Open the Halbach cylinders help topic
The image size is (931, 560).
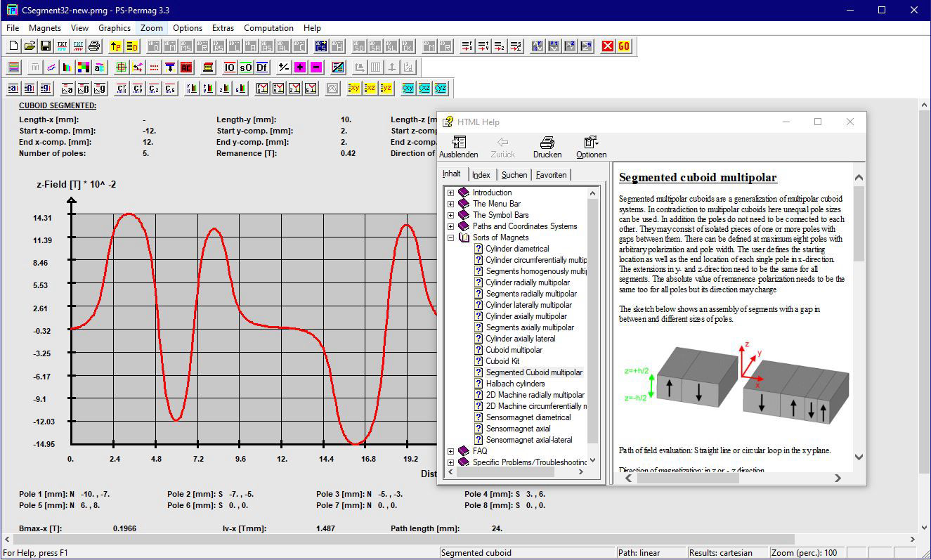coord(515,384)
